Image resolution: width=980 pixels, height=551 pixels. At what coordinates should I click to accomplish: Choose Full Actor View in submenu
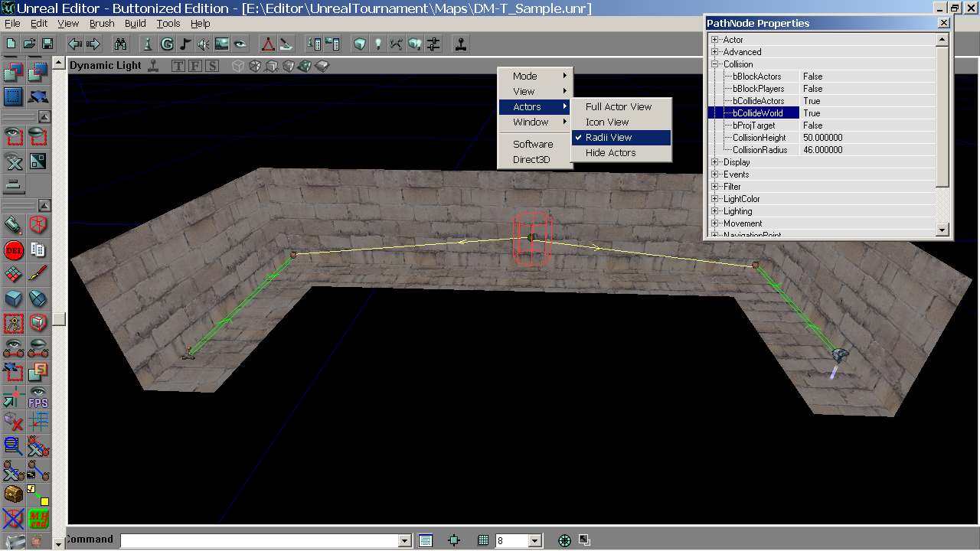pyautogui.click(x=621, y=106)
